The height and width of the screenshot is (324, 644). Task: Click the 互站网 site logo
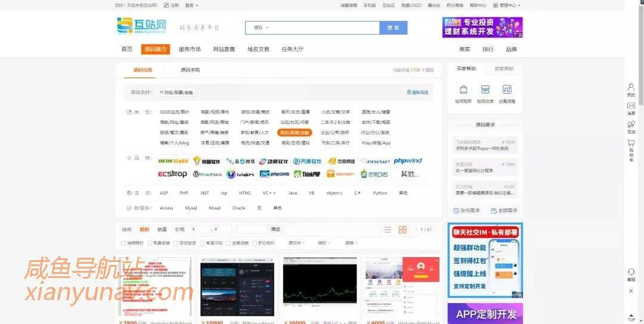point(142,26)
